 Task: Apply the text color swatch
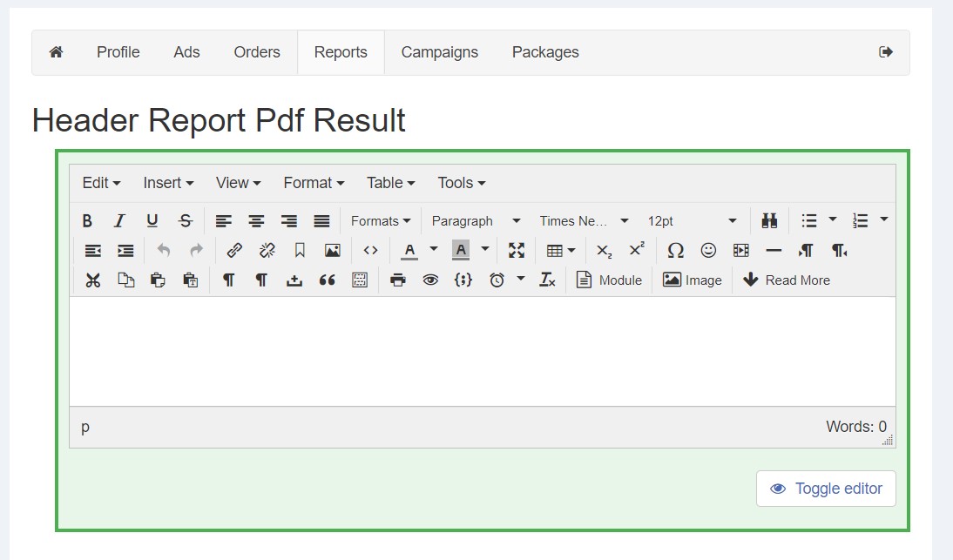click(x=409, y=251)
